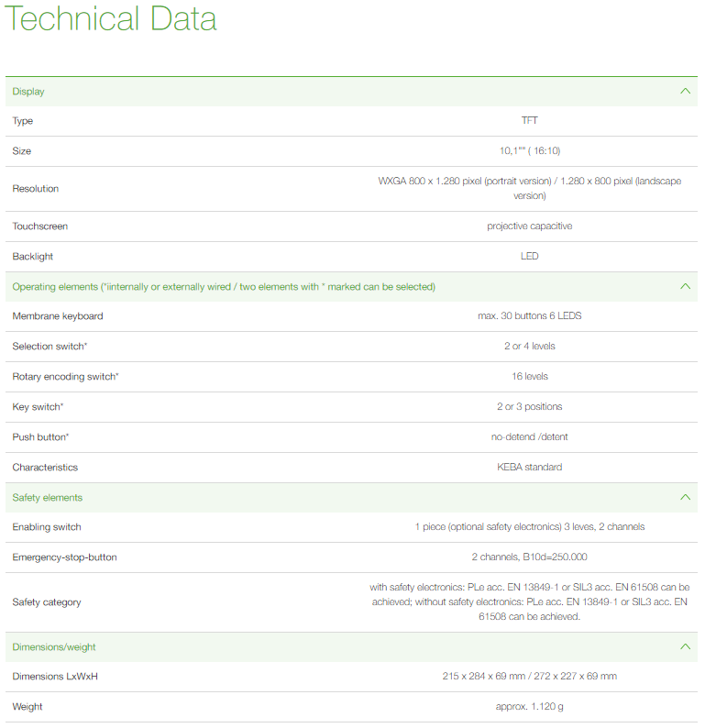Select the "Operating elements" header text

[x=223, y=287]
